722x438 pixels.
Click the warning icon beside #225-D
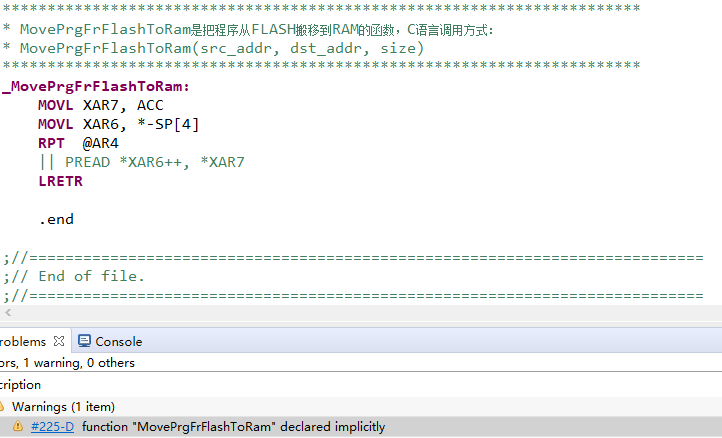click(17, 426)
